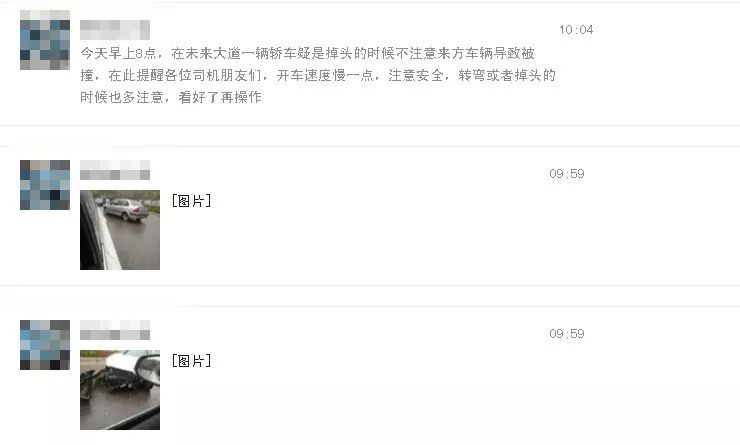The image size is (740, 445).
Task: Click the avatar beside the crashed car photo
Action: click(x=45, y=344)
